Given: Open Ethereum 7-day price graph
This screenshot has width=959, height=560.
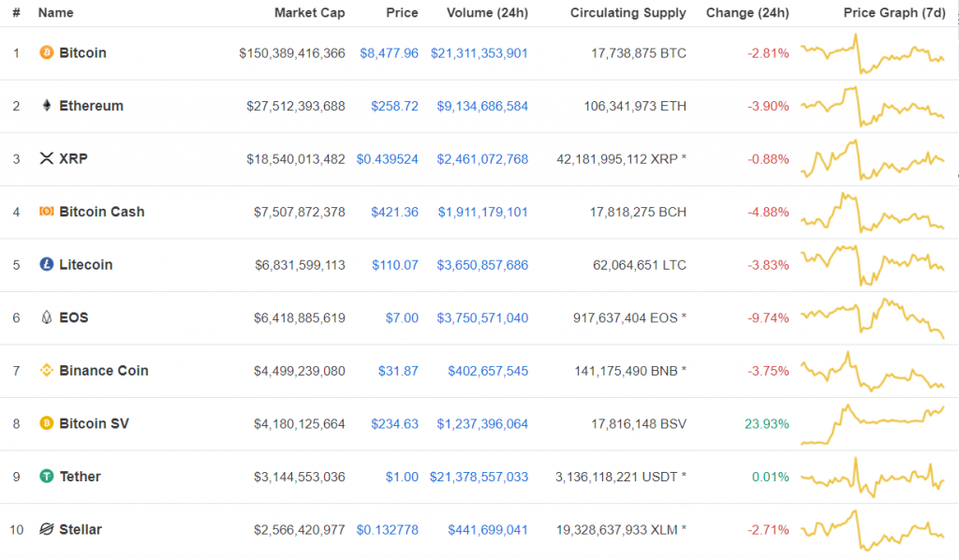Looking at the screenshot, I should [x=873, y=107].
